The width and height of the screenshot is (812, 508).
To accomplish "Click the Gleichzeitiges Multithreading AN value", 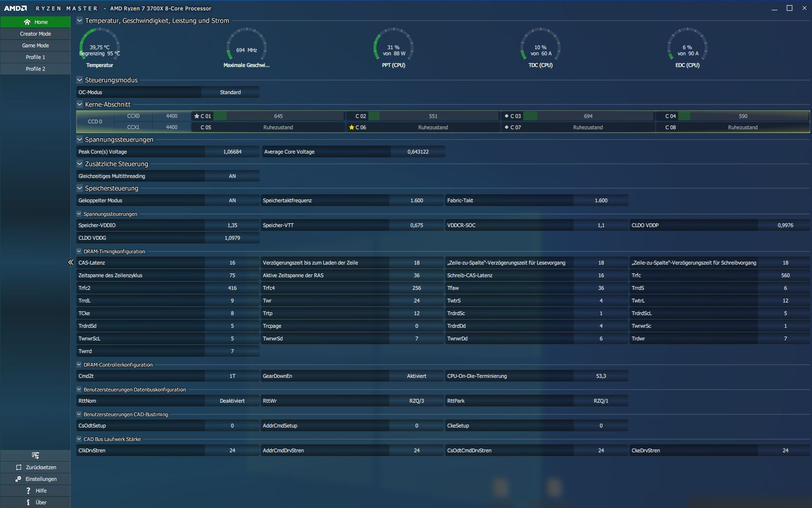I will [x=232, y=176].
